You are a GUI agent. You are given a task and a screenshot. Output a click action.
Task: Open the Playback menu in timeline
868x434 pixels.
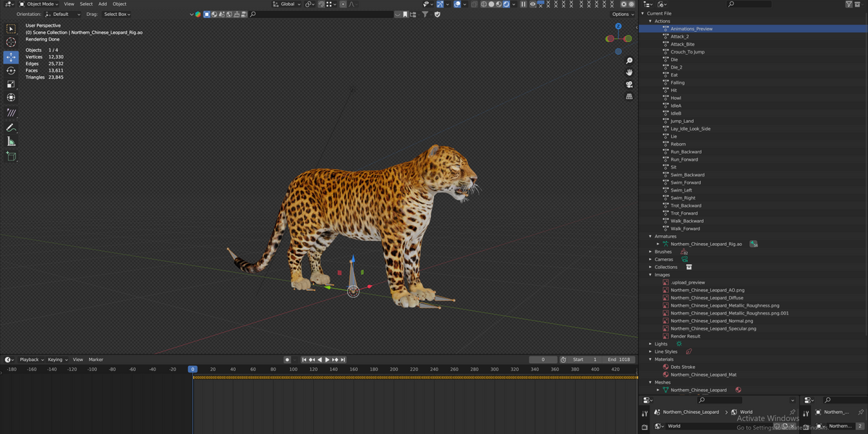(31, 359)
